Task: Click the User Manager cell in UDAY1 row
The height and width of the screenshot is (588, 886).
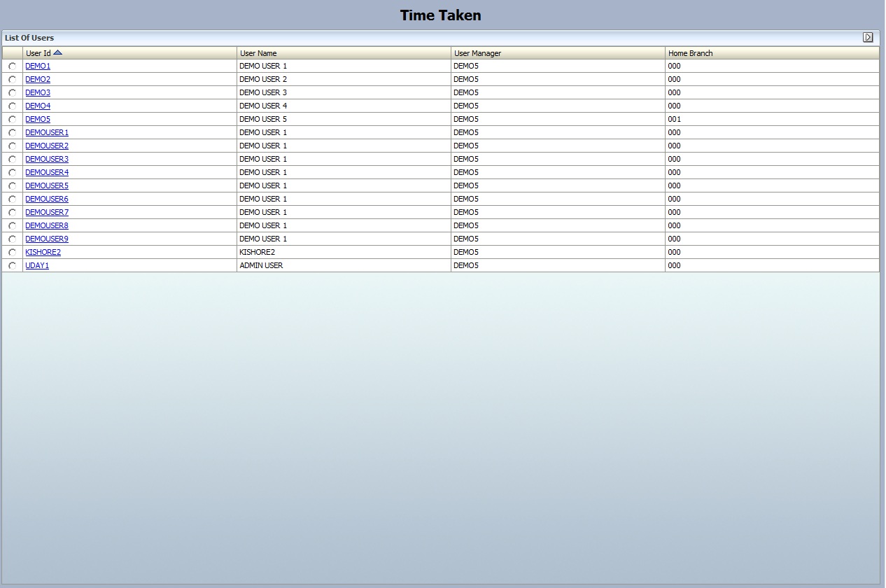Action: pos(558,265)
